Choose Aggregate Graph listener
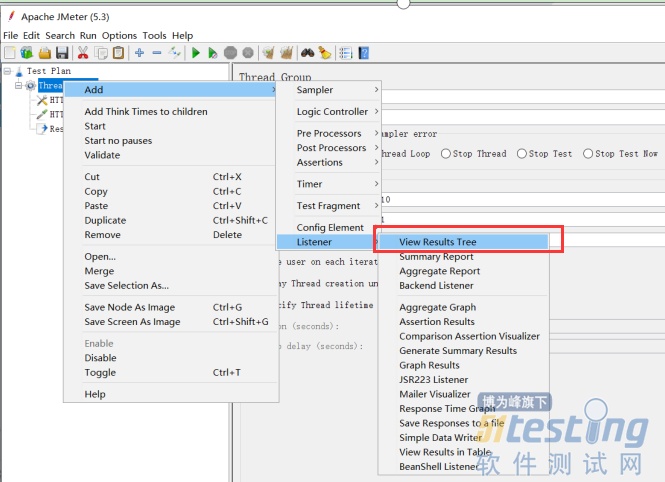 (x=464, y=307)
